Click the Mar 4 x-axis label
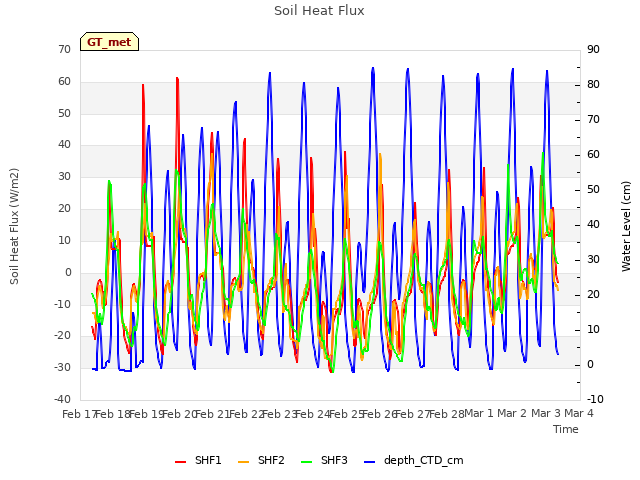The height and width of the screenshot is (480, 640). click(579, 413)
